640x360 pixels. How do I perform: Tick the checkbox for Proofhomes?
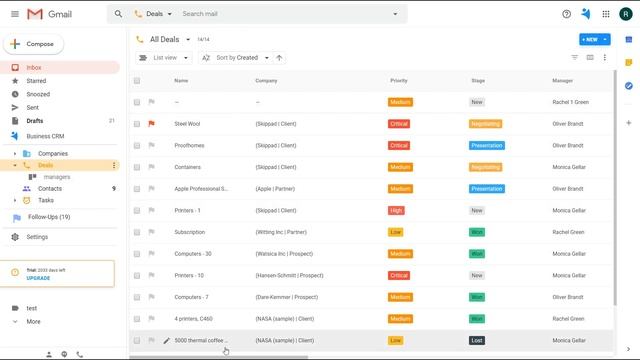[x=137, y=145]
